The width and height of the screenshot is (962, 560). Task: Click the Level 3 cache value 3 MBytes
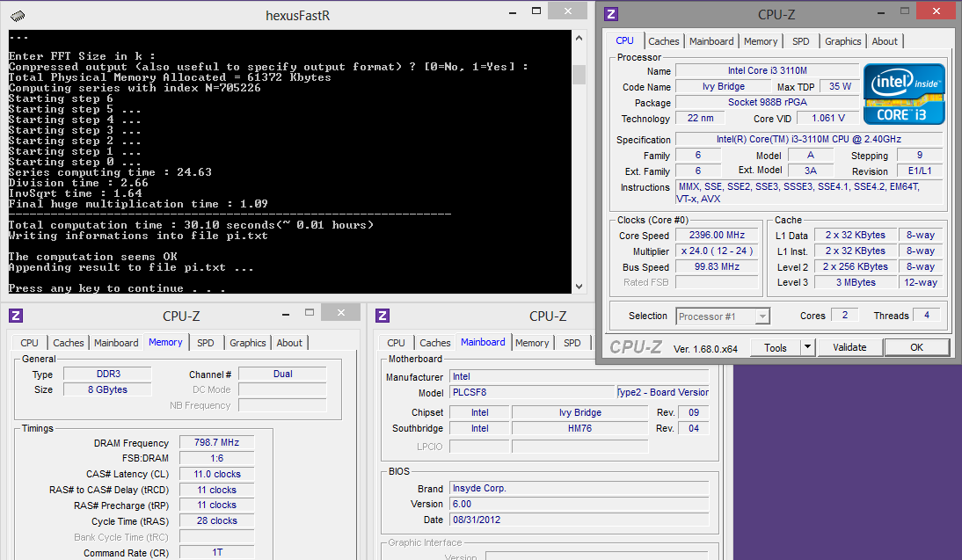click(856, 282)
